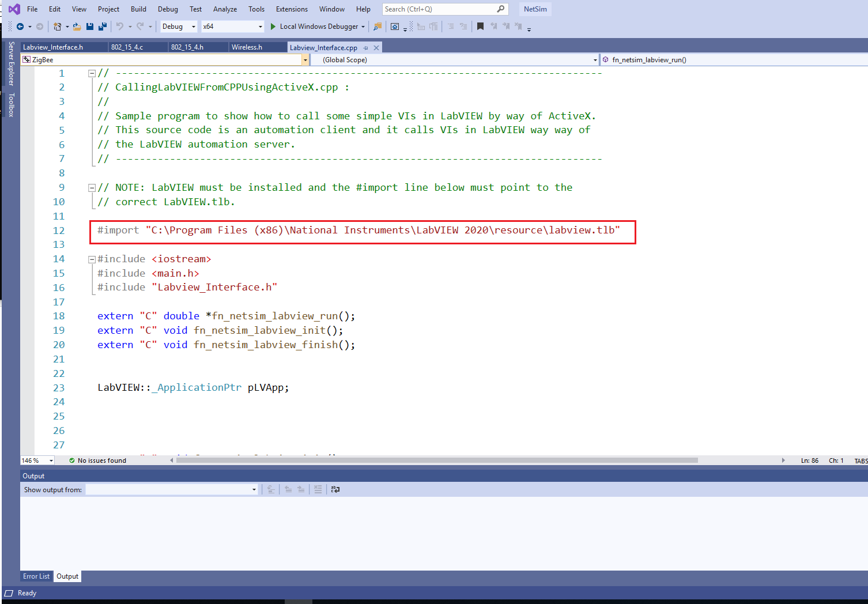Click the window-with-camera icon left of the indent icons
Image resolution: width=868 pixels, height=604 pixels.
tap(395, 27)
